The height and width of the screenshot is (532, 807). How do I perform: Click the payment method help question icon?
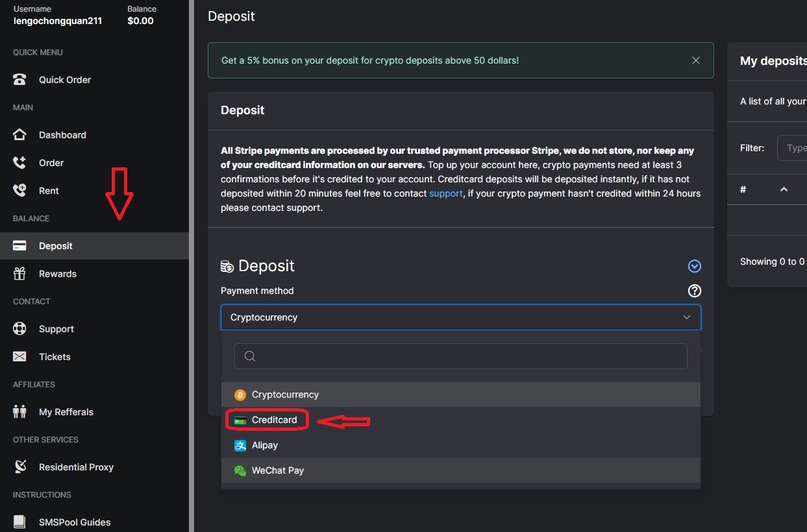coord(695,291)
